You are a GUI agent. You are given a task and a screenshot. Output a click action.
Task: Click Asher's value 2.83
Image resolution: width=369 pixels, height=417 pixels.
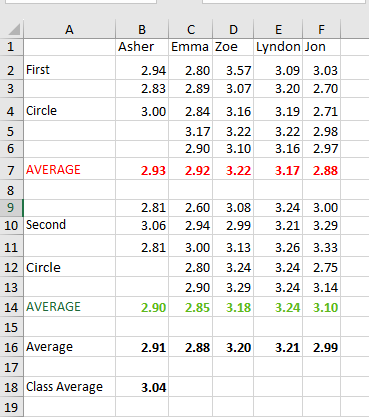pyautogui.click(x=142, y=89)
